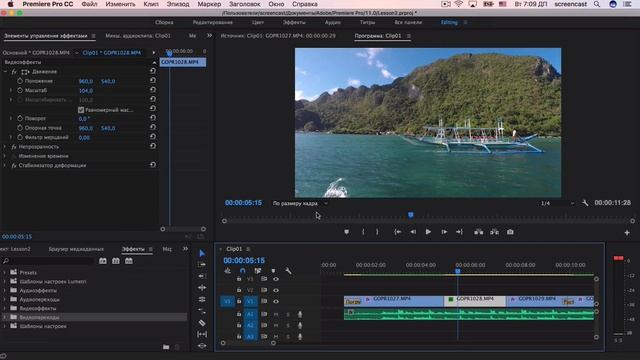Viewport: 640px width, 360px height.
Task: Export frame with camera icon
Action: tap(510, 232)
